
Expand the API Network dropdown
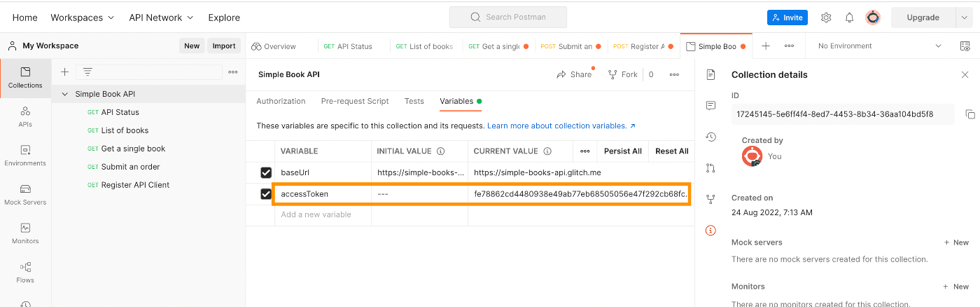162,18
